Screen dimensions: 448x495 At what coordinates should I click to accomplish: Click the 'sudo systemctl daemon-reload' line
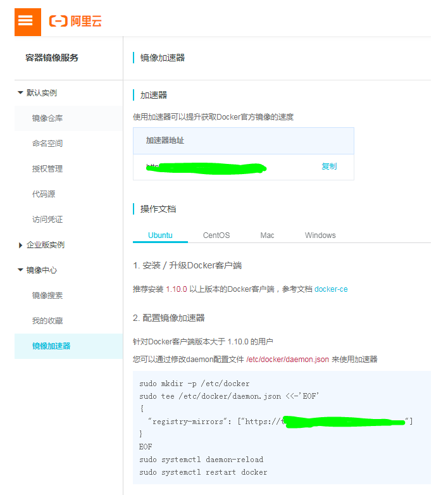click(201, 460)
